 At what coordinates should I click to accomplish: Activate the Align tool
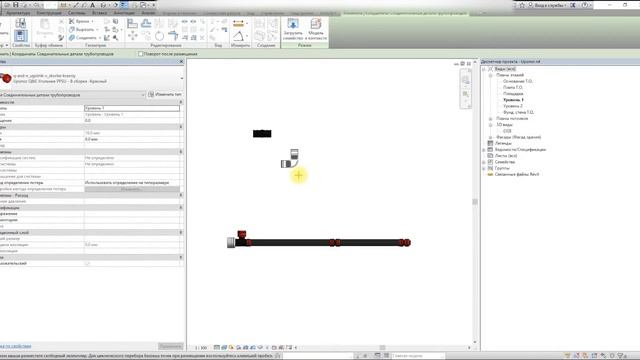(x=132, y=23)
